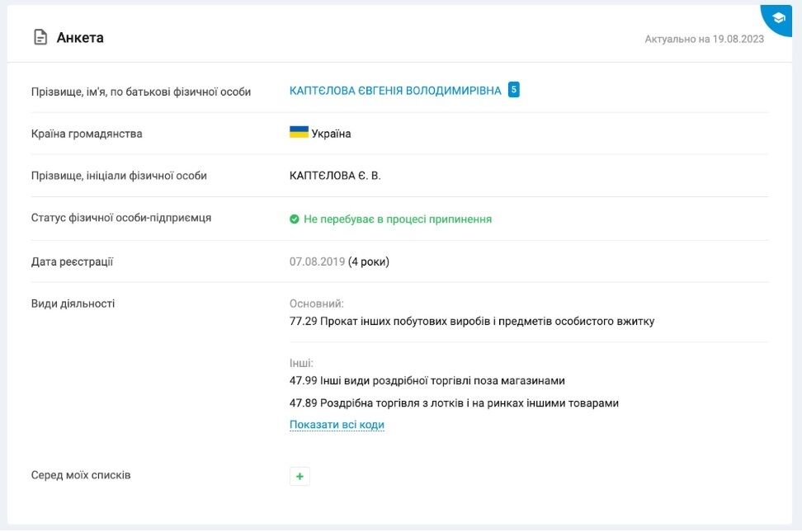This screenshot has height=532, width=802.
Task: Click the Серед моїх списків label
Action: click(x=81, y=475)
